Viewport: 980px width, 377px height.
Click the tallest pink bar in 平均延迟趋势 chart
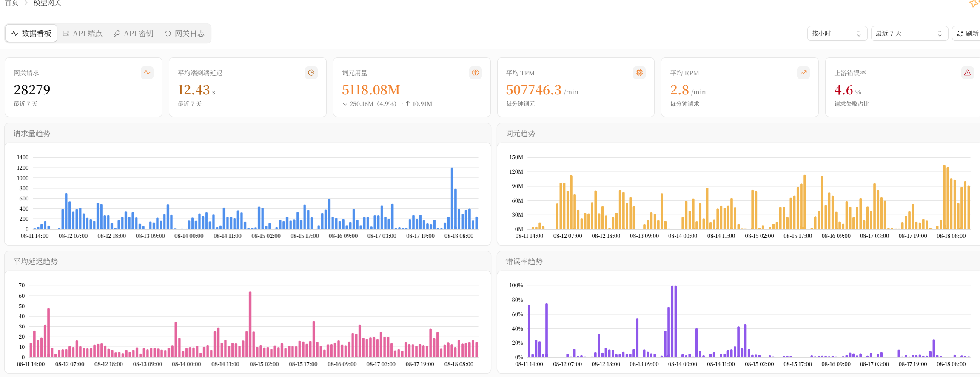point(250,324)
